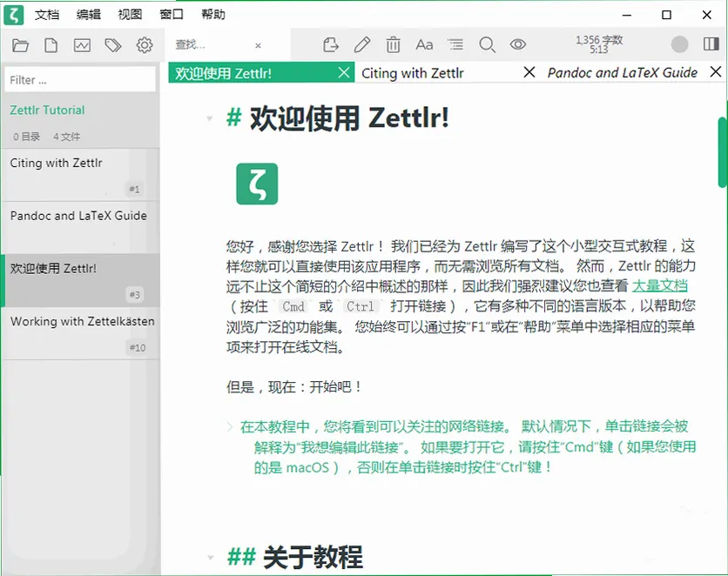This screenshot has width=728, height=576.
Task: Click the 但是，现在：开始吧！ line
Action: click(293, 387)
